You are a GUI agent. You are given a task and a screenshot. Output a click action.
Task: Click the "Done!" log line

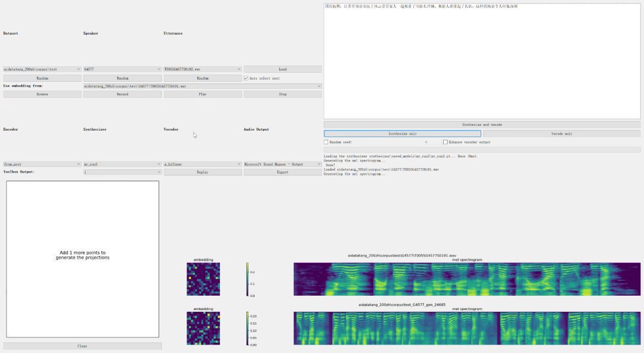(330, 165)
